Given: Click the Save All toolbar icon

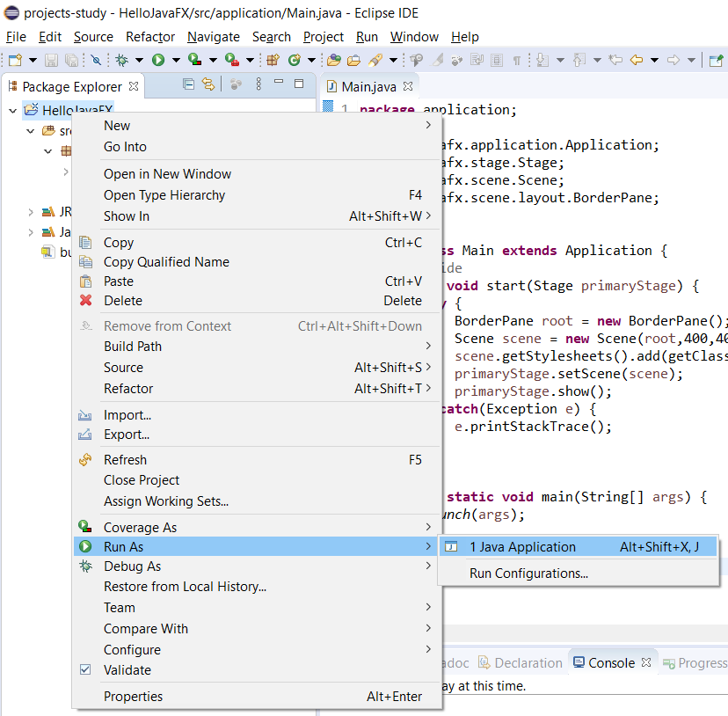Looking at the screenshot, I should (71, 60).
